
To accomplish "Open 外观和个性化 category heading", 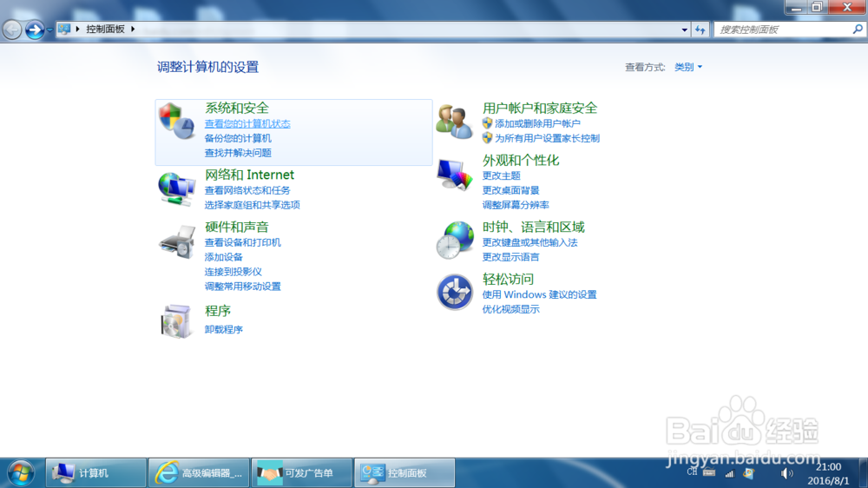I will coord(520,160).
